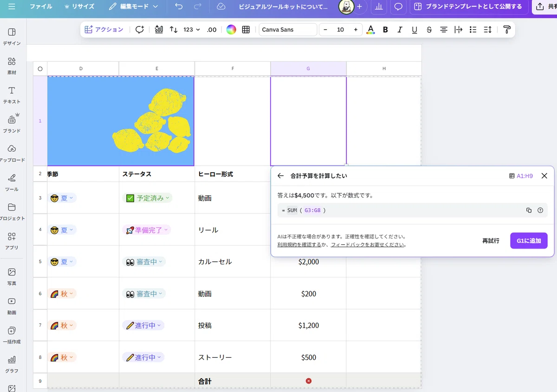Open the user avatar profile
The width and height of the screenshot is (557, 392).
pyautogui.click(x=345, y=6)
